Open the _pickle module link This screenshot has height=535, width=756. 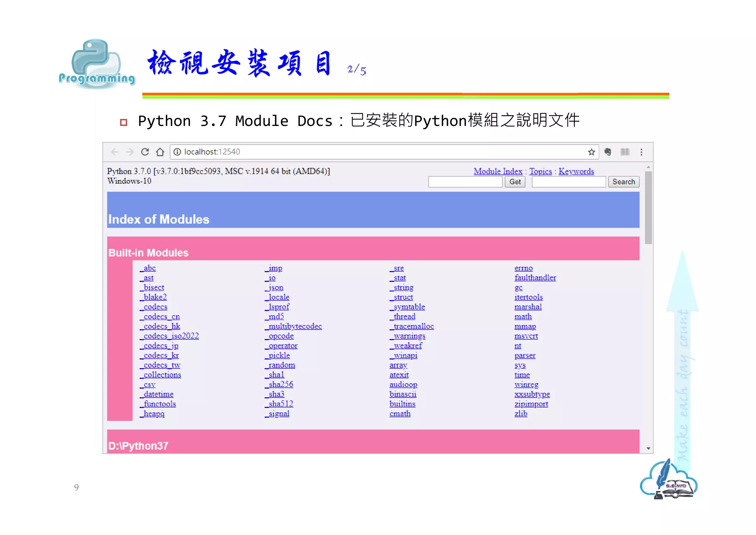(277, 355)
